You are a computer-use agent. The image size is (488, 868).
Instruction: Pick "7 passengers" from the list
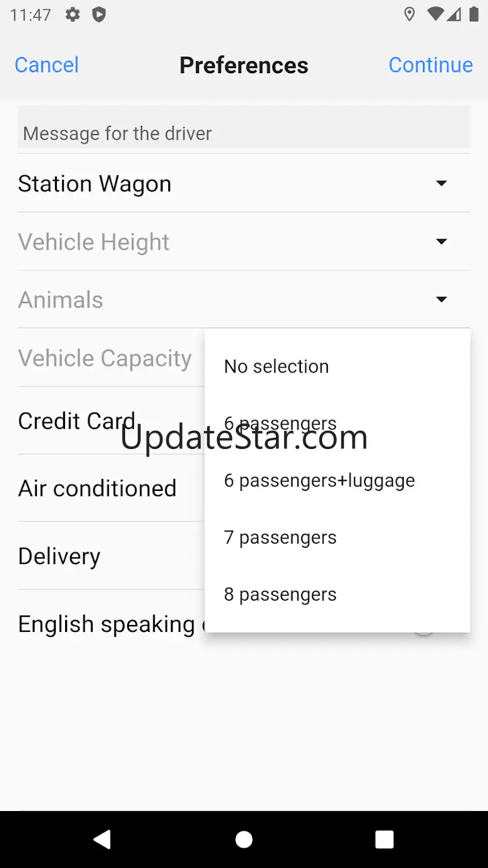[280, 537]
